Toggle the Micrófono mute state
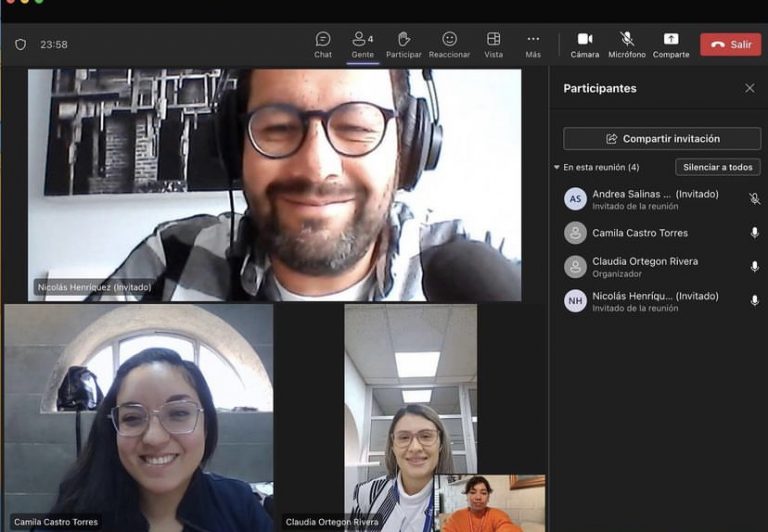768x532 pixels. click(627, 44)
